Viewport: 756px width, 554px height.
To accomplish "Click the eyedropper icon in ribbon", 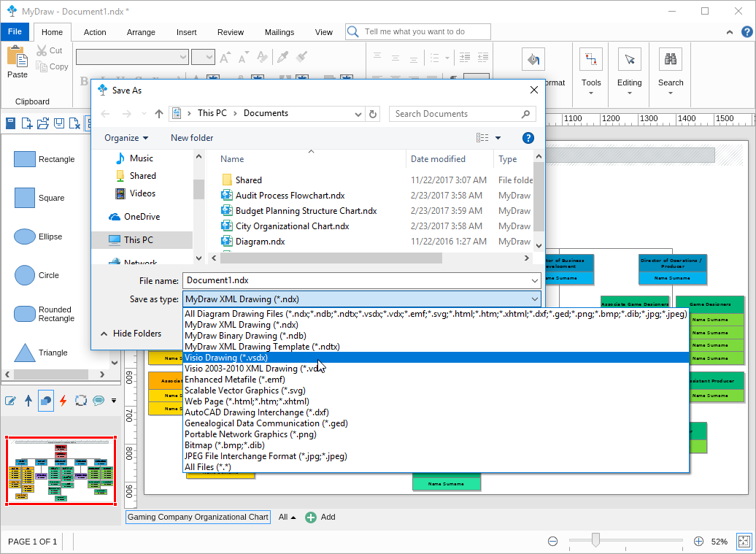I will 282,57.
